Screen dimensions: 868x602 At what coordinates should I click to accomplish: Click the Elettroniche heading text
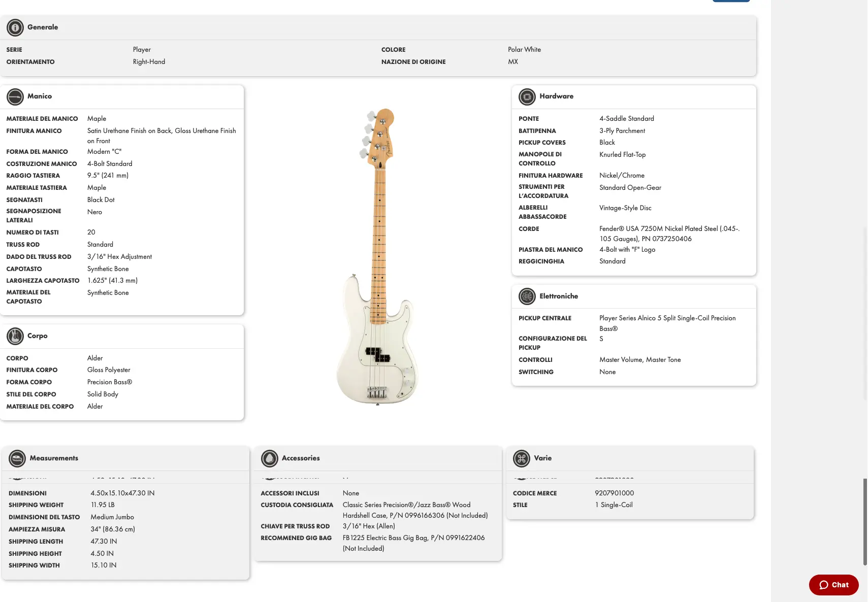click(x=559, y=296)
